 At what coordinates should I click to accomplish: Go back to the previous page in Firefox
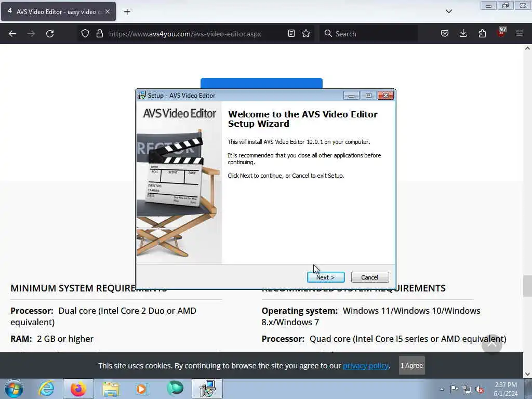[12, 34]
